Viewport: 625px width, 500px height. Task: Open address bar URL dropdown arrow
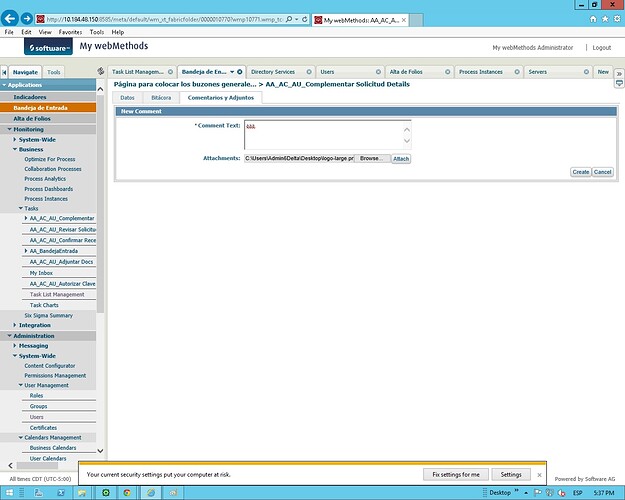297,19
